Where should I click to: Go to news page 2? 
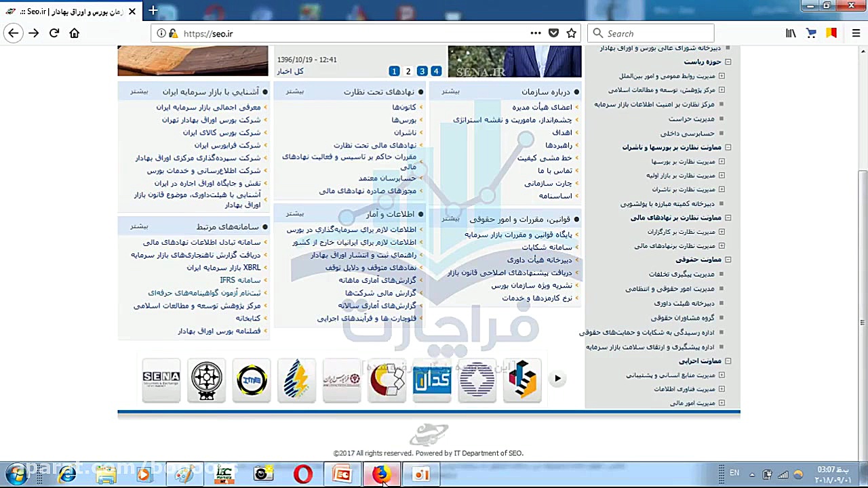[408, 71]
